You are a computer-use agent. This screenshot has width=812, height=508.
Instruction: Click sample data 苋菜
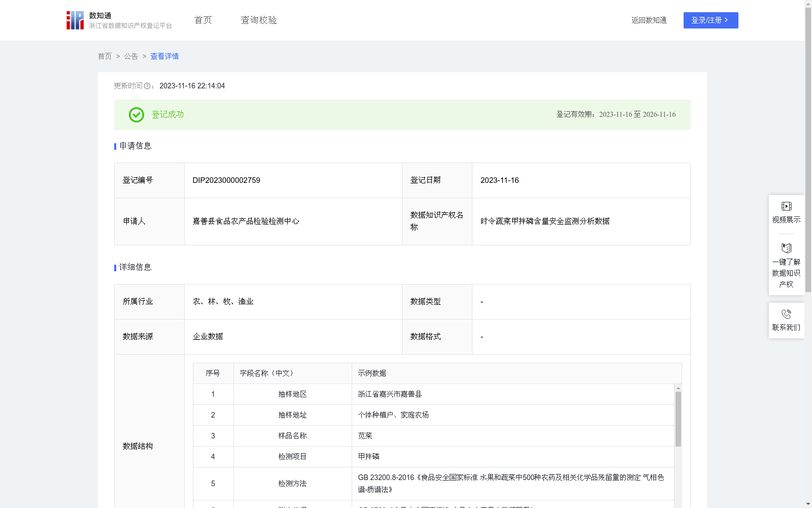point(365,436)
